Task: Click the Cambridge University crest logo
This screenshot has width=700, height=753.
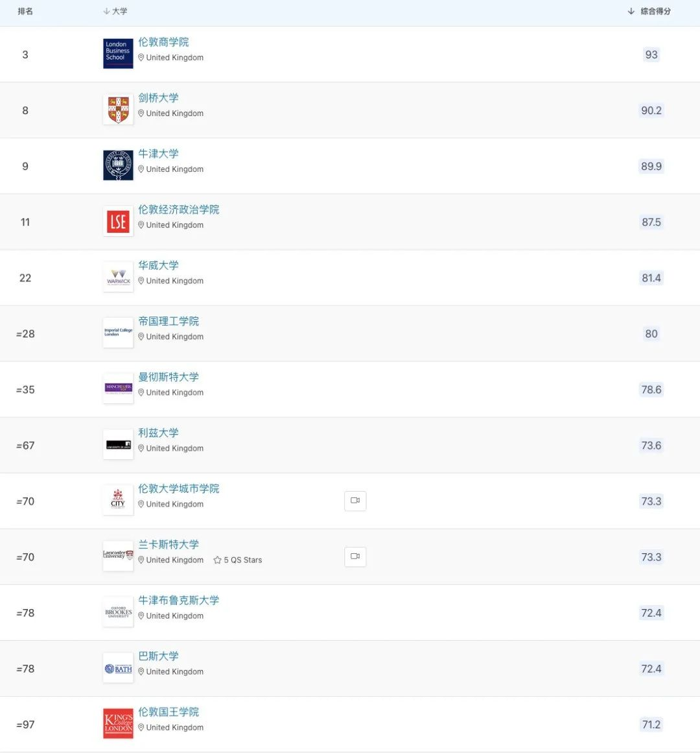Action: pyautogui.click(x=118, y=110)
